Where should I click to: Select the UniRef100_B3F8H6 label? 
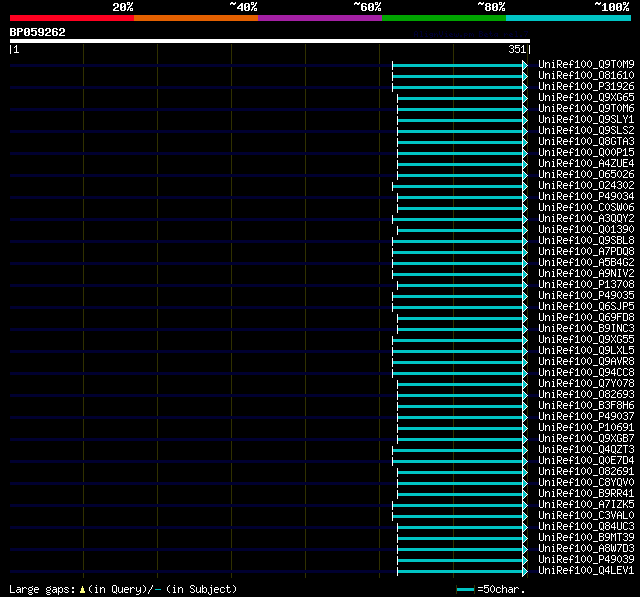(586, 406)
